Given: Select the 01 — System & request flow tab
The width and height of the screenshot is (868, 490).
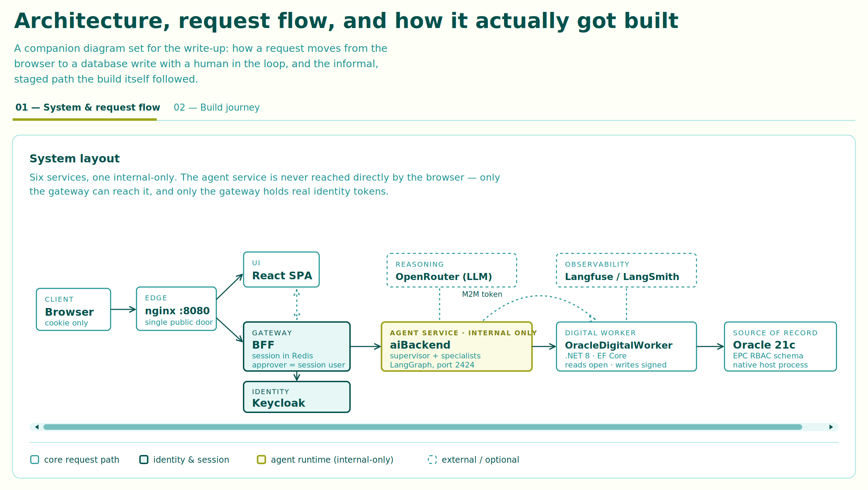Looking at the screenshot, I should 87,107.
